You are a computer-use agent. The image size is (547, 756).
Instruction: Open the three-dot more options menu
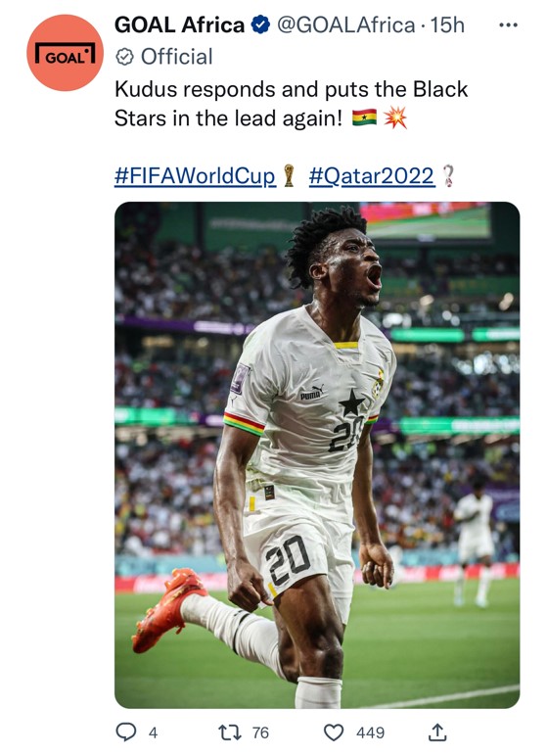point(508,25)
